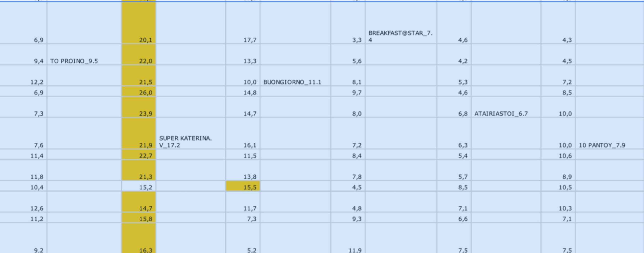Click the ATAIRIASTOI_6.7 cell
The width and height of the screenshot is (644, 253).
[x=506, y=107]
